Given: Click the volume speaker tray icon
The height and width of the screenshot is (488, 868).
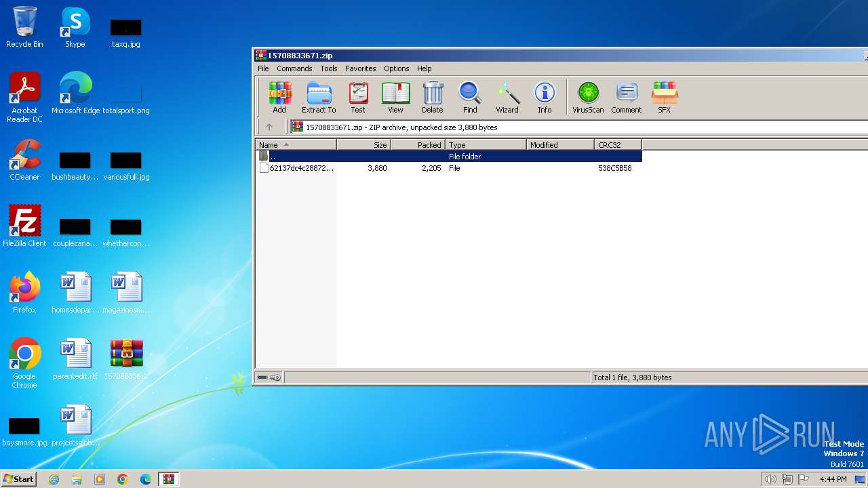Looking at the screenshot, I should (770, 479).
